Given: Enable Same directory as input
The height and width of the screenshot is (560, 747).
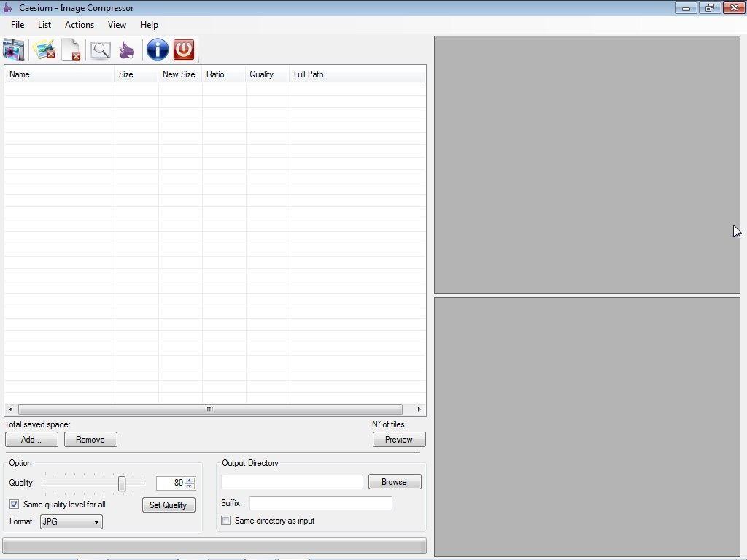Looking at the screenshot, I should [x=226, y=521].
